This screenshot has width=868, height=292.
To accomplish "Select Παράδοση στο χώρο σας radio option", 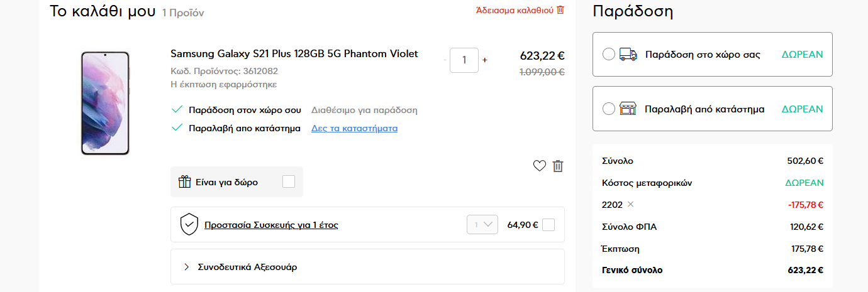I will point(609,55).
